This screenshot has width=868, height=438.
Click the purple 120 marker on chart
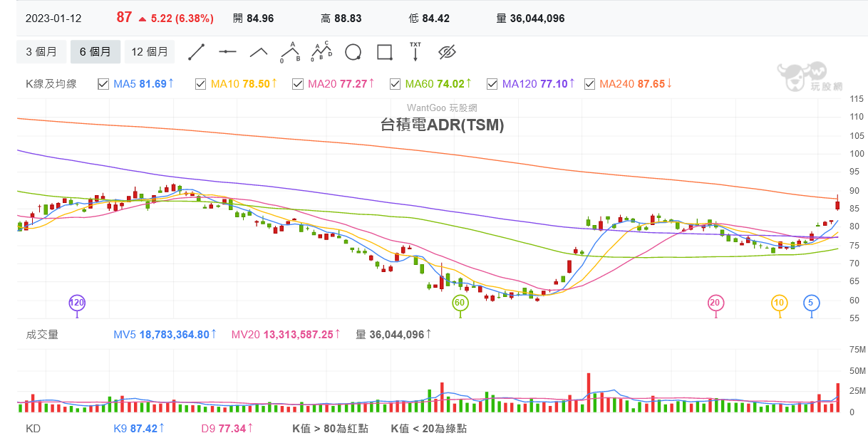(x=77, y=303)
